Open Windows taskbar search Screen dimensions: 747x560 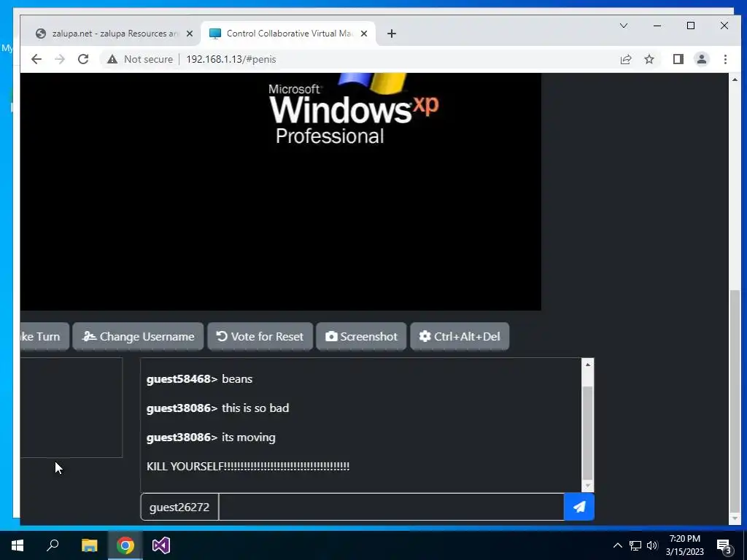(x=53, y=545)
